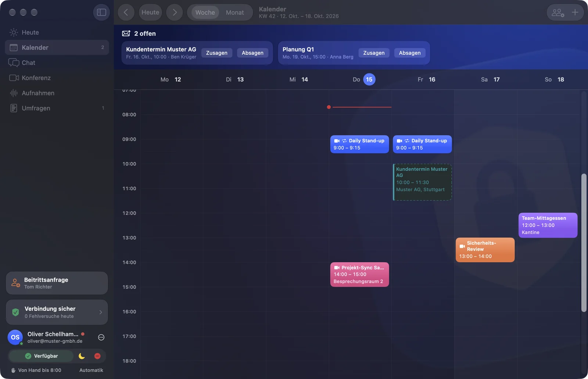Open Friday Daily Stand-up event
The width and height of the screenshot is (588, 379).
pos(422,144)
